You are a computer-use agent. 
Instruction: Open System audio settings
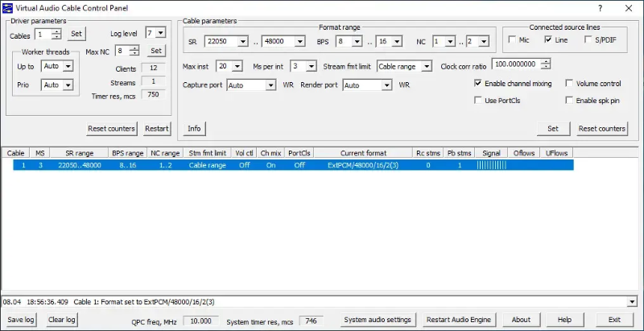pyautogui.click(x=378, y=320)
